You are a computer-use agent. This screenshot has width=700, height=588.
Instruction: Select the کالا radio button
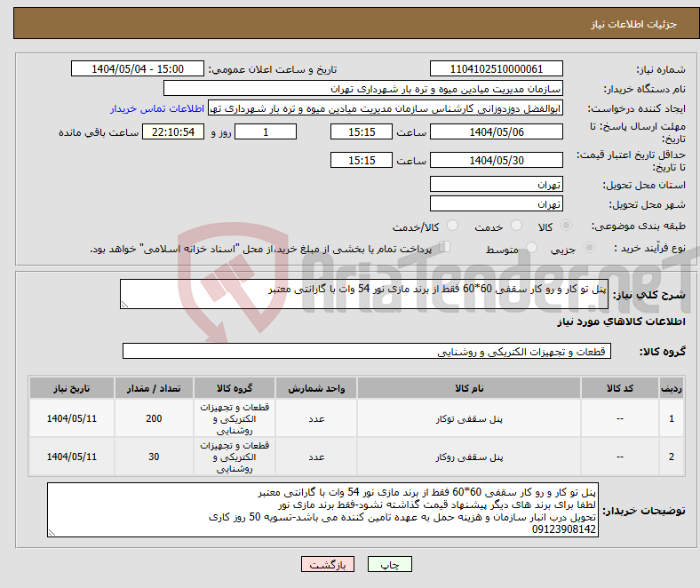pyautogui.click(x=566, y=226)
